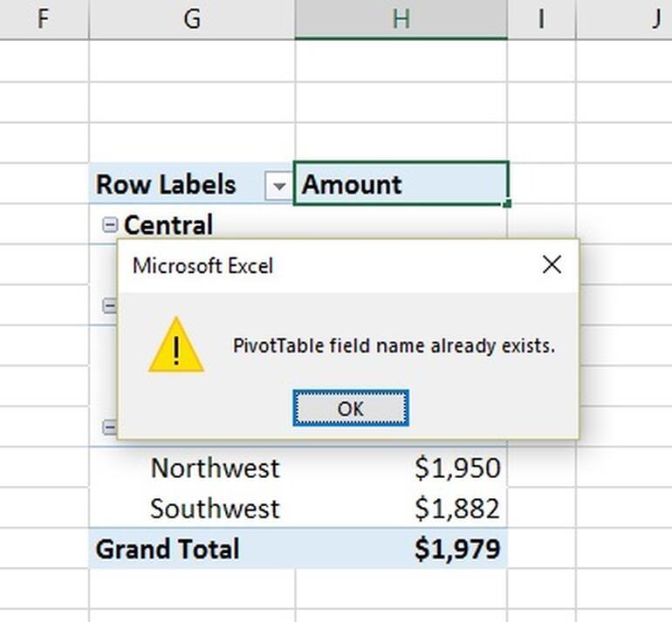Click the Microsoft Excel dialog title

(x=202, y=265)
